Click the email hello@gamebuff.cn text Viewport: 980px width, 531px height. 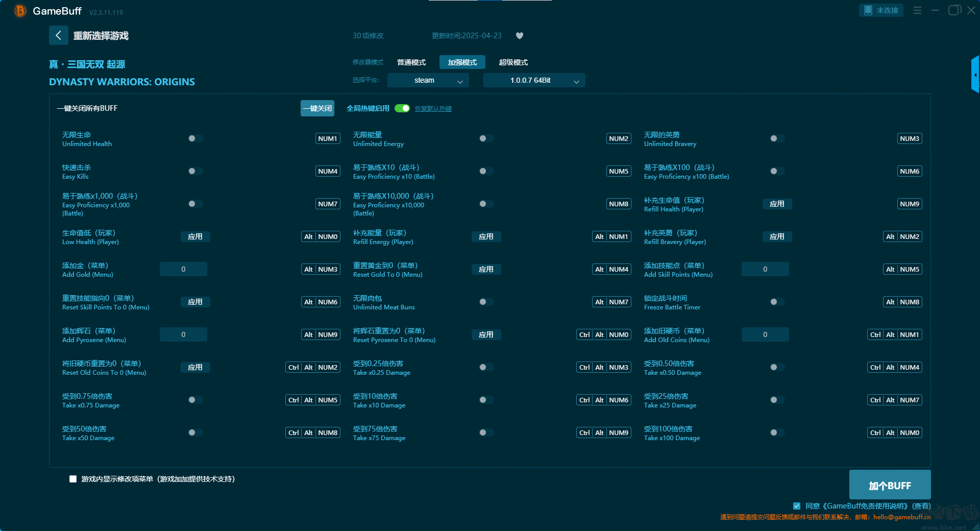[902, 517]
